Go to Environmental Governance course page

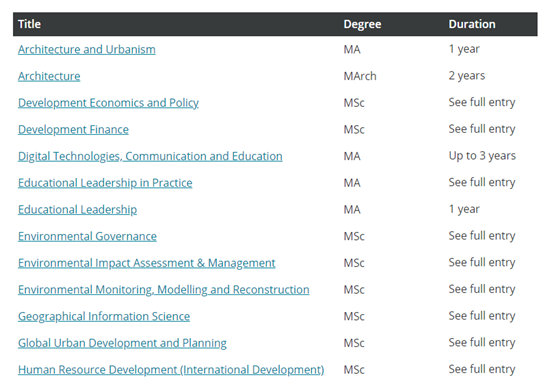click(x=87, y=236)
